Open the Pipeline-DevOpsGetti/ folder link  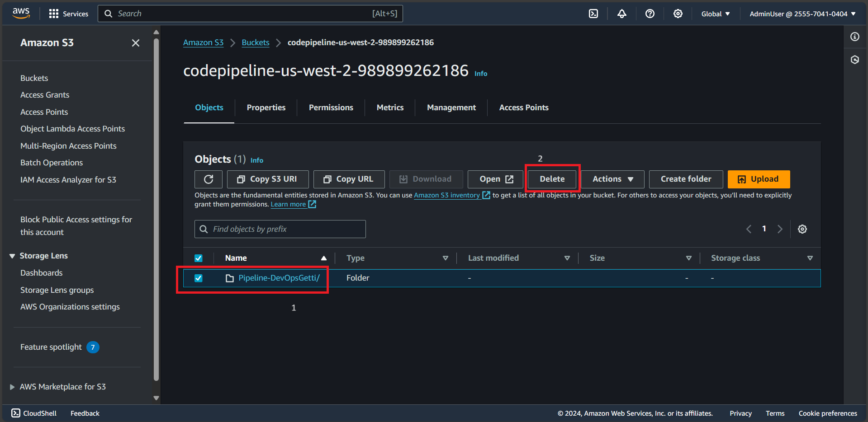pyautogui.click(x=279, y=278)
